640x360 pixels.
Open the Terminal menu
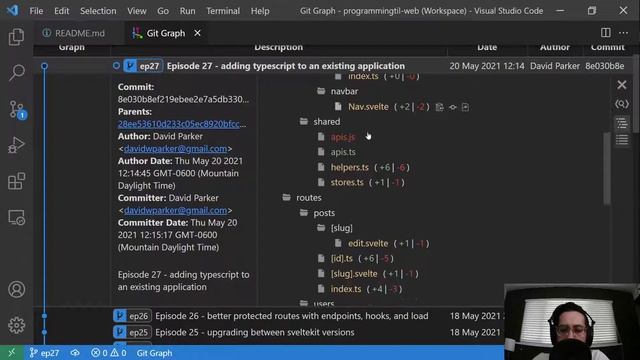coord(223,11)
